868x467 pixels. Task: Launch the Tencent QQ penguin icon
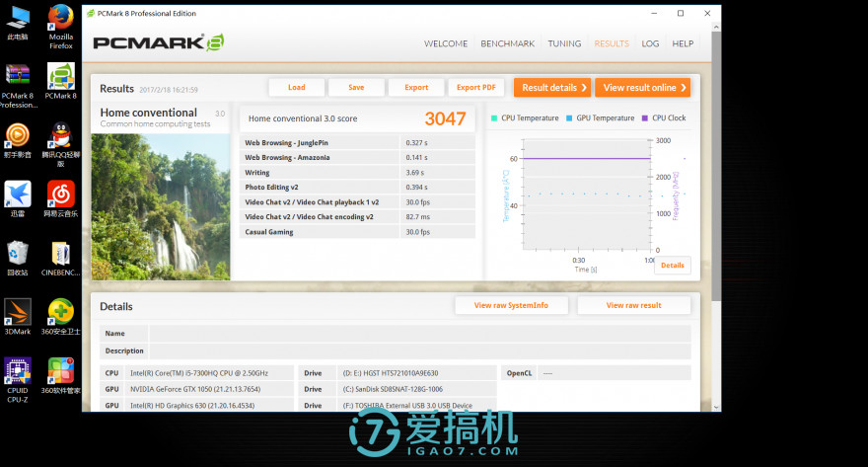pos(61,144)
